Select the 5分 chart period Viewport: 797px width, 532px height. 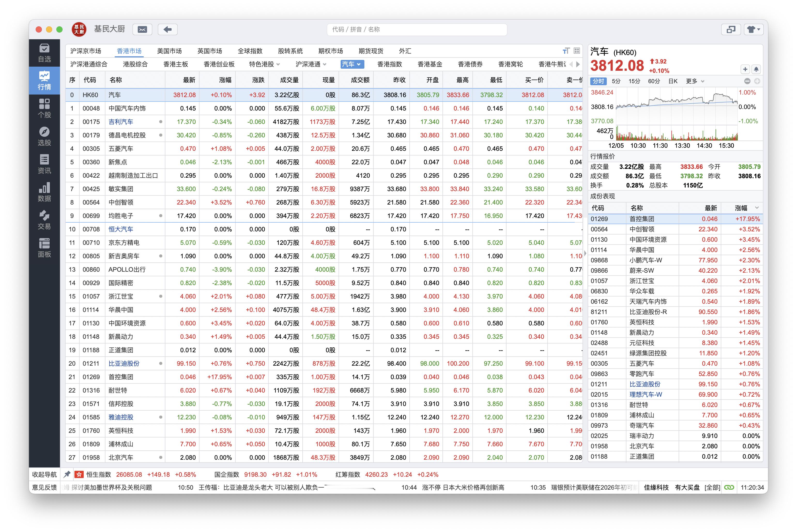(x=616, y=81)
